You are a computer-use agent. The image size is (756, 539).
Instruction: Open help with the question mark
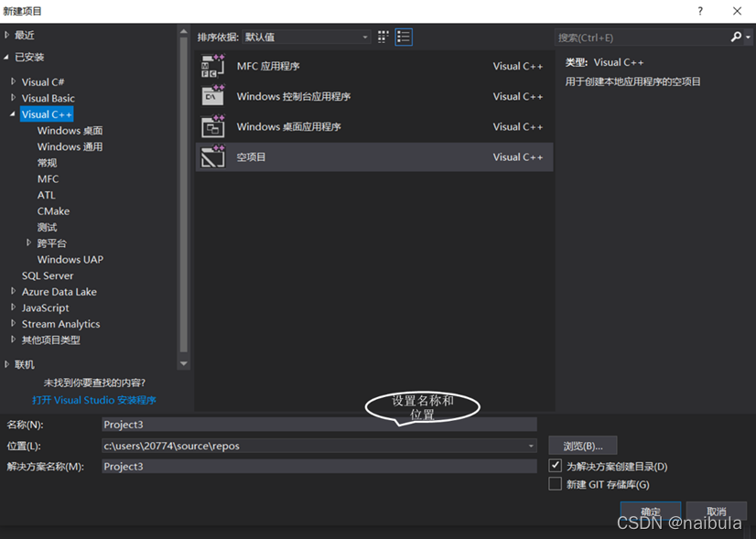pyautogui.click(x=700, y=11)
